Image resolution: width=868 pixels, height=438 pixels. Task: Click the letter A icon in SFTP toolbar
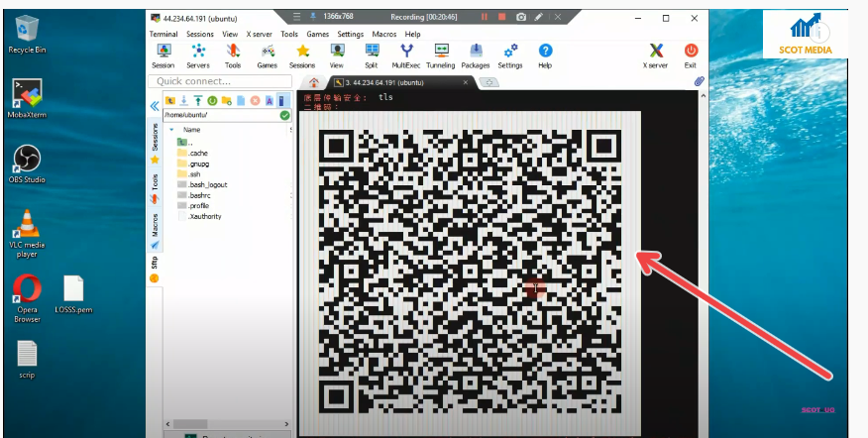point(270,100)
